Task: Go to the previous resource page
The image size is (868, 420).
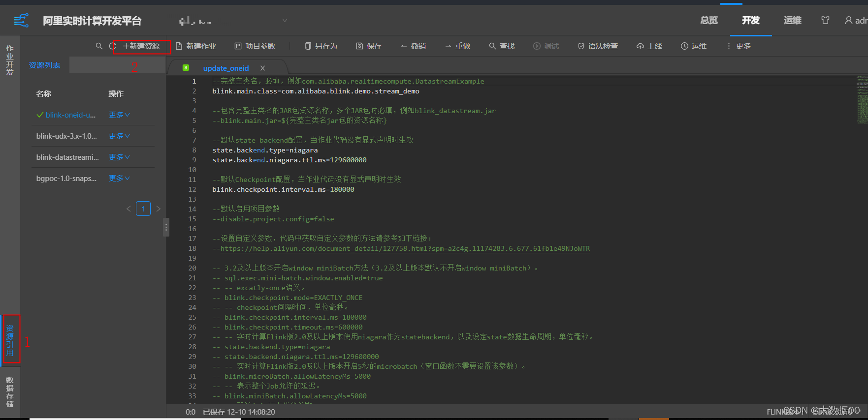Action: click(129, 209)
